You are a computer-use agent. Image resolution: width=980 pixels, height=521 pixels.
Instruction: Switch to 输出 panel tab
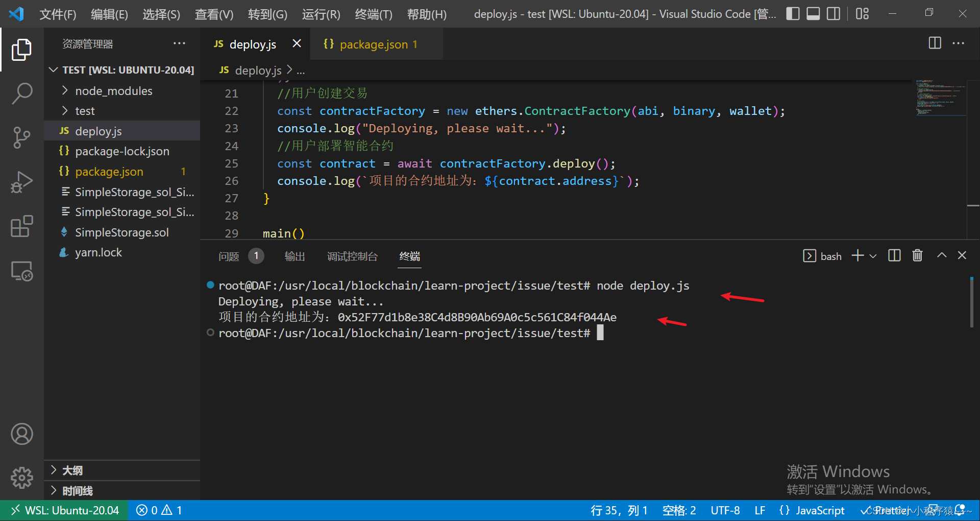pyautogui.click(x=295, y=256)
